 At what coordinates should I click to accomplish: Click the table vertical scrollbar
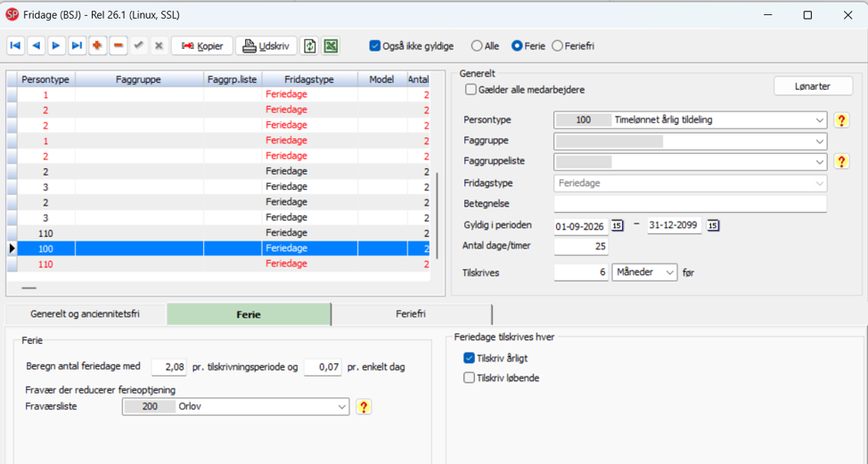tap(437, 216)
